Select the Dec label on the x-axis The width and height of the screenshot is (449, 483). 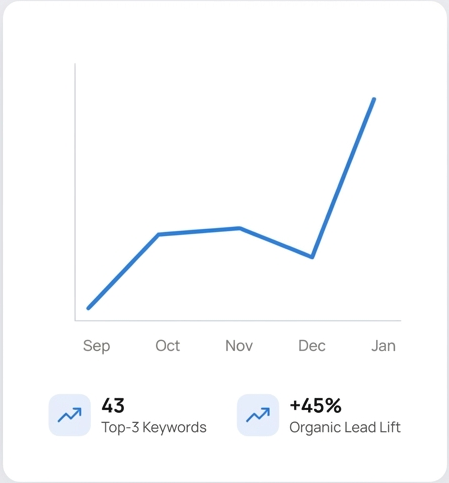pyautogui.click(x=312, y=346)
